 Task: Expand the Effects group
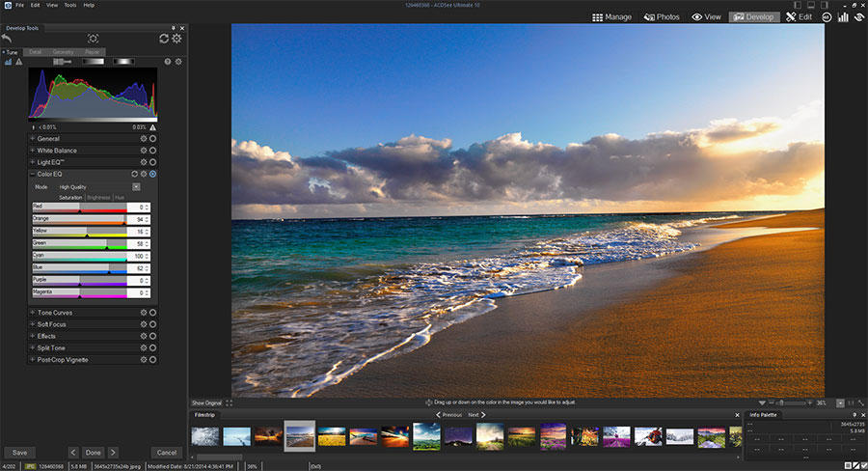[x=32, y=336]
